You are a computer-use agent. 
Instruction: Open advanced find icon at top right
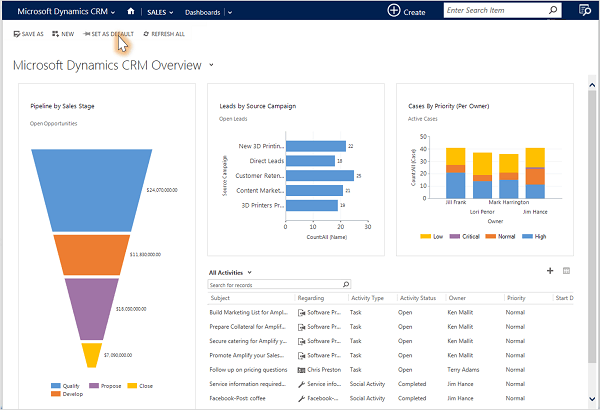[585, 11]
